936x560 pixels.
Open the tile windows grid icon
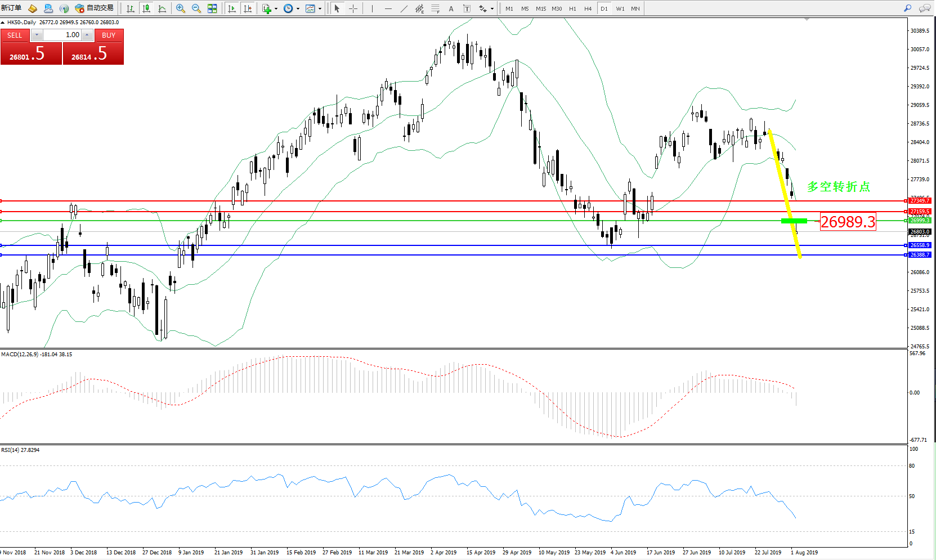[212, 8]
